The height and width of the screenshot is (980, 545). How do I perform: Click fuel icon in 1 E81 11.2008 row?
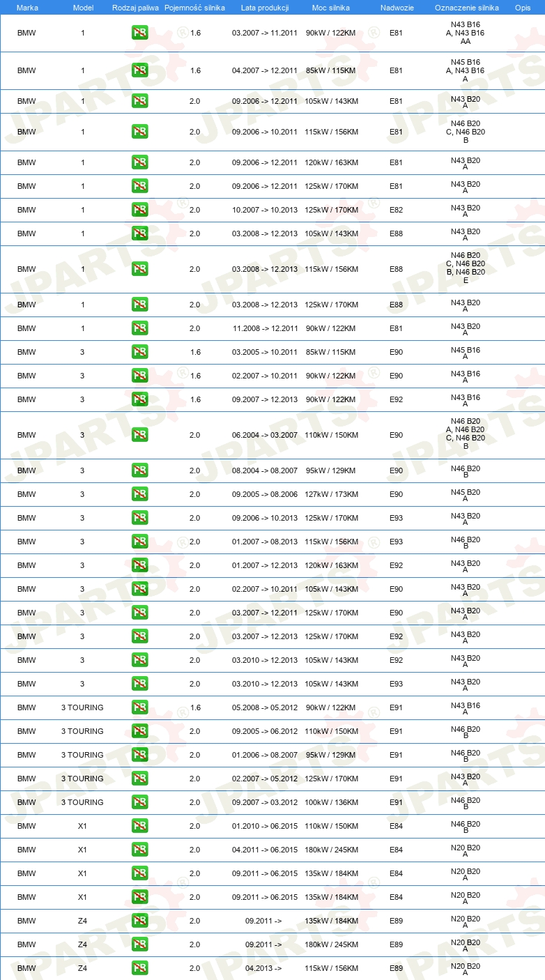pyautogui.click(x=139, y=328)
